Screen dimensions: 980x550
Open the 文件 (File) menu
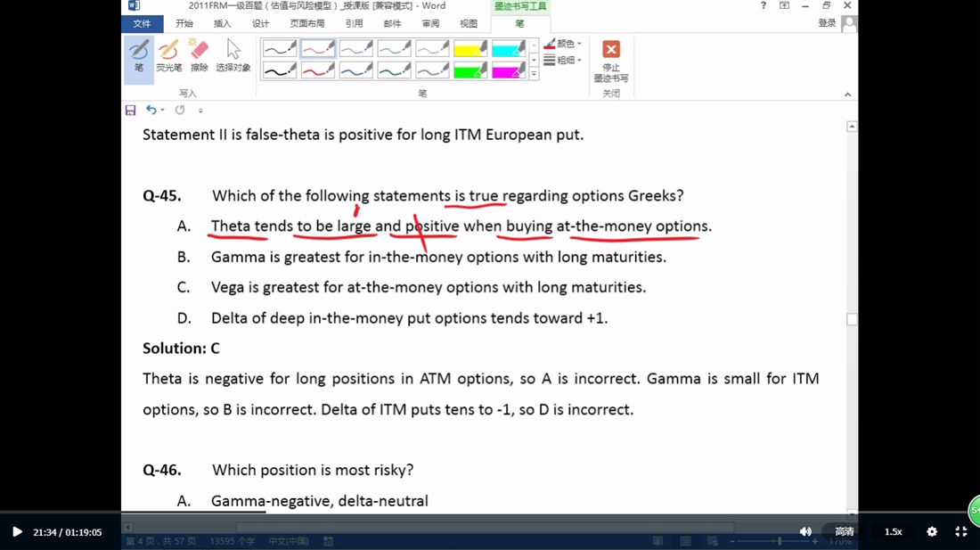[142, 24]
